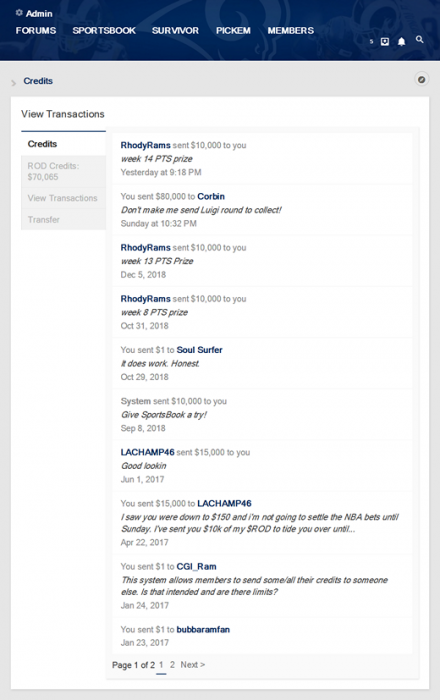440x700 pixels.
Task: Select Transfer in the sidebar
Action: (63, 219)
